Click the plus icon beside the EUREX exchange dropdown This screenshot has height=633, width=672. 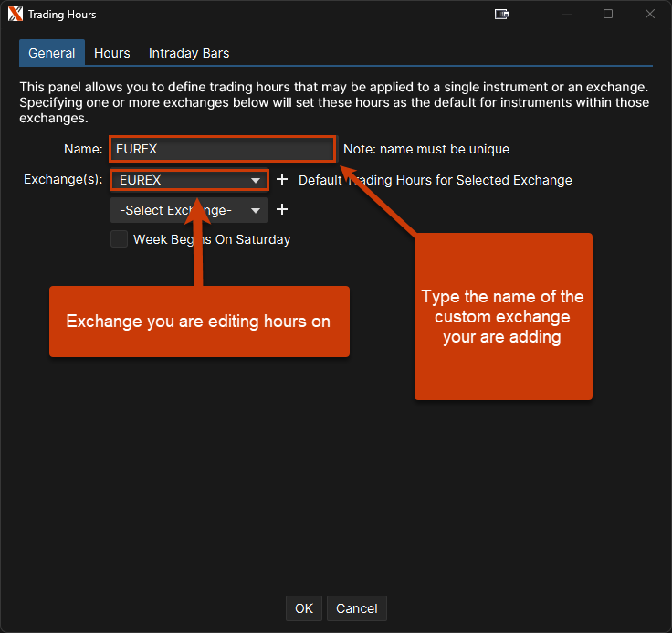282,180
